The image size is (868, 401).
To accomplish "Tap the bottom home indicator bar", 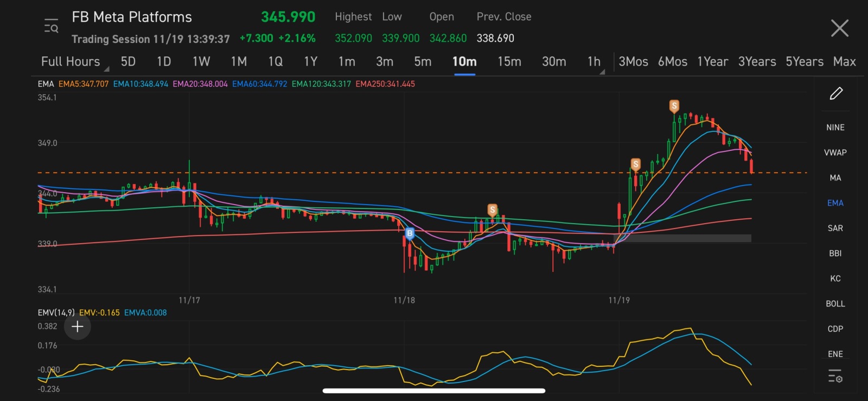I will point(434,391).
